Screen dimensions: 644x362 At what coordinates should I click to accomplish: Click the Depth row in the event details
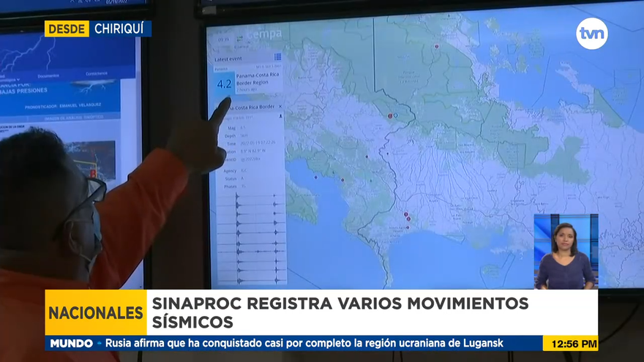point(238,135)
